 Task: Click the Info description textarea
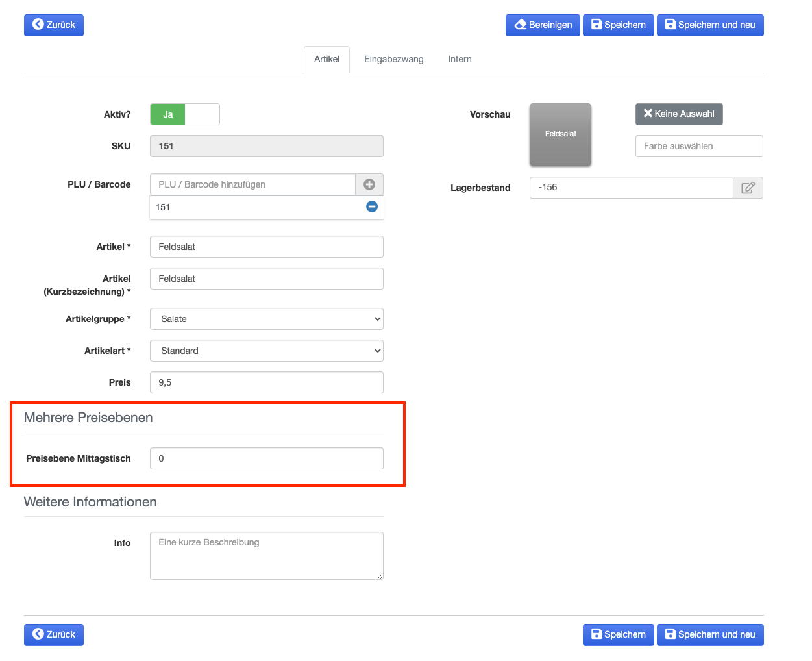click(267, 556)
